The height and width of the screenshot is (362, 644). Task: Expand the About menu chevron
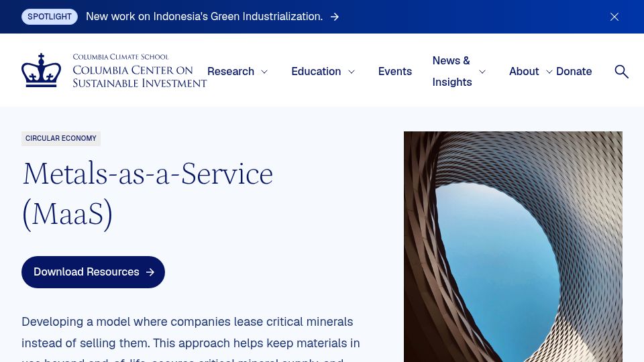(x=549, y=72)
